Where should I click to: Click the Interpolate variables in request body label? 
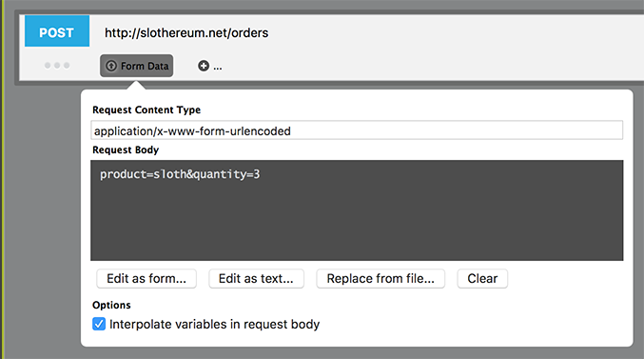[x=214, y=324]
